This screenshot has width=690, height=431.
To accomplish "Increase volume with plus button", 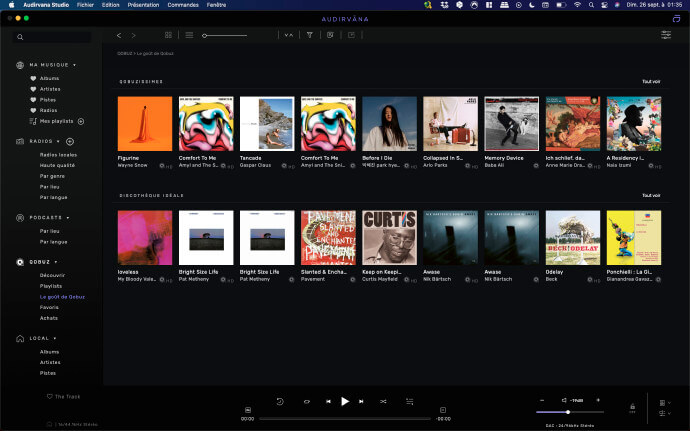I will [x=598, y=400].
